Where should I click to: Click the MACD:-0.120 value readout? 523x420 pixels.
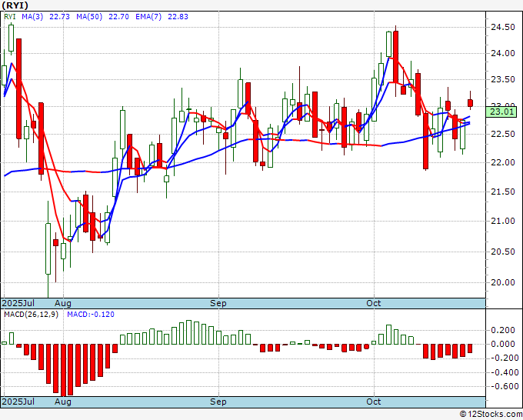click(x=91, y=315)
